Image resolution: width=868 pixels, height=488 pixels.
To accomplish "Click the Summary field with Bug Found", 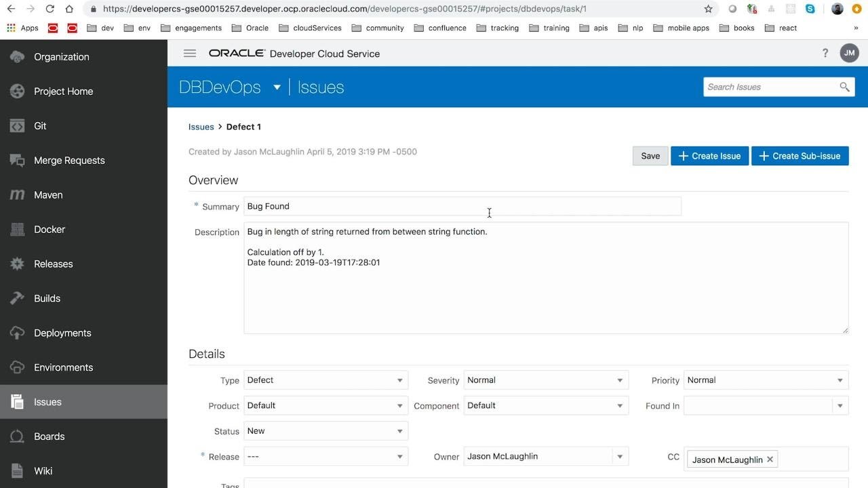I will pos(462,206).
